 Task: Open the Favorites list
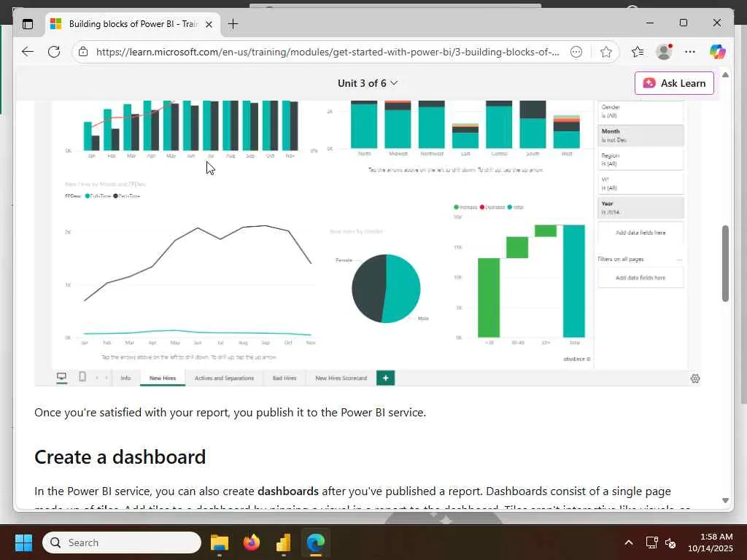tap(637, 52)
